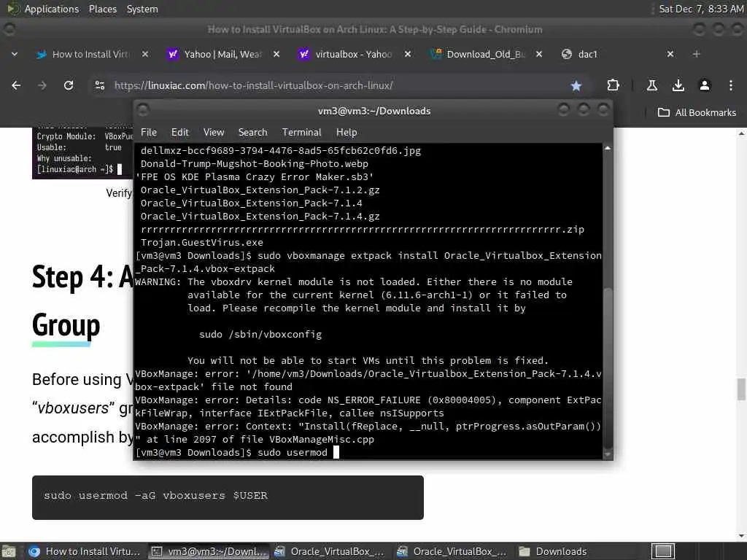The image size is (747, 560).
Task: Open the terminal's Terminal menu
Action: tap(301, 133)
